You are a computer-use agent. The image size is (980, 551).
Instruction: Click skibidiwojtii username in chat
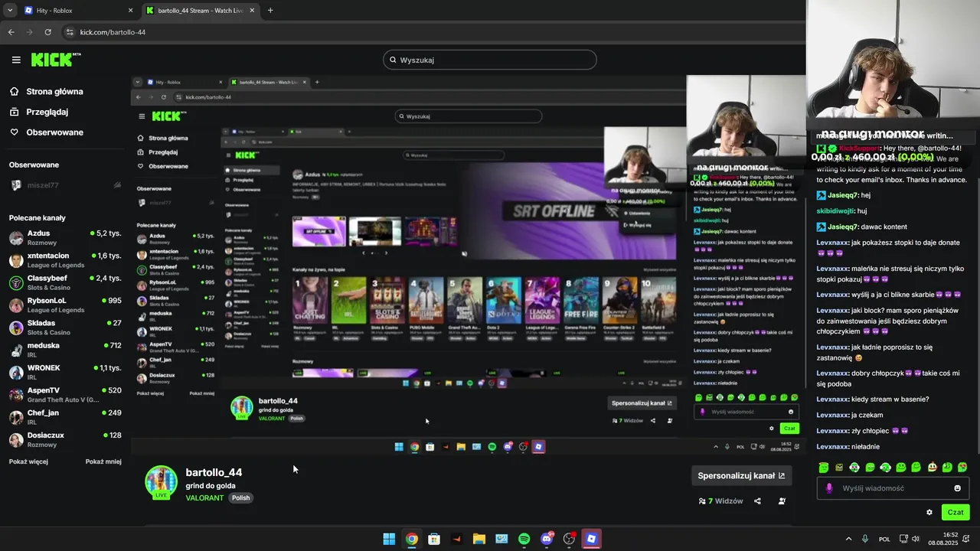click(x=836, y=210)
